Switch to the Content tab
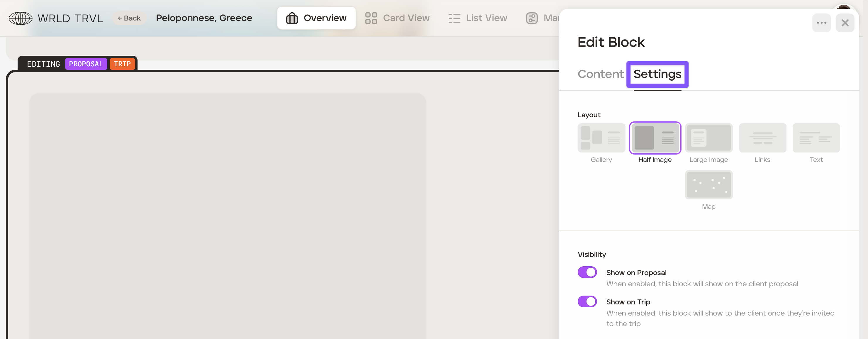The image size is (868, 339). tap(601, 74)
